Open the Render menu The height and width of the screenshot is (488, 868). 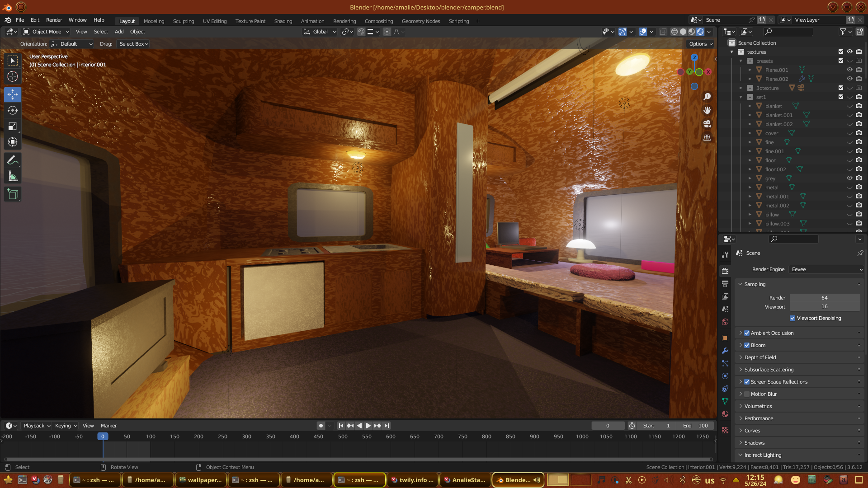(54, 20)
